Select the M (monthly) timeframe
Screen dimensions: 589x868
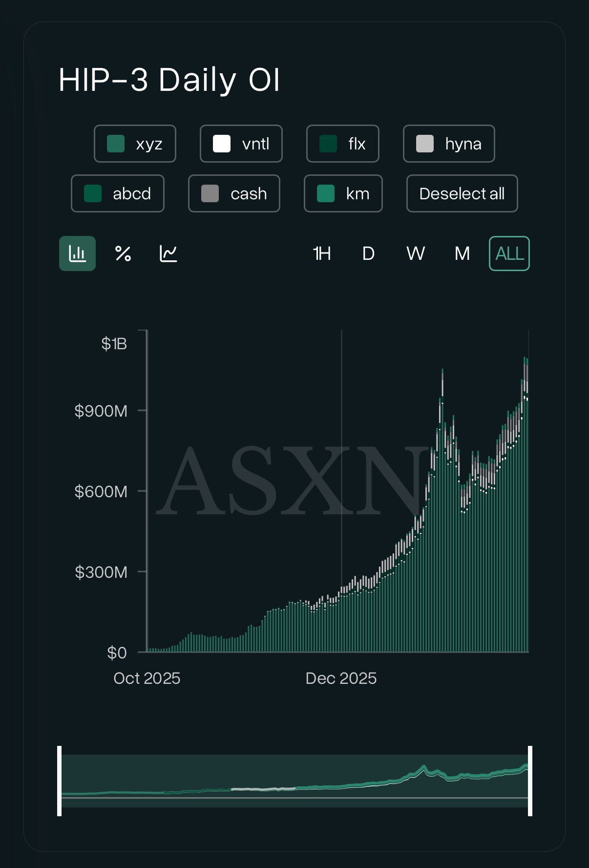coord(462,254)
